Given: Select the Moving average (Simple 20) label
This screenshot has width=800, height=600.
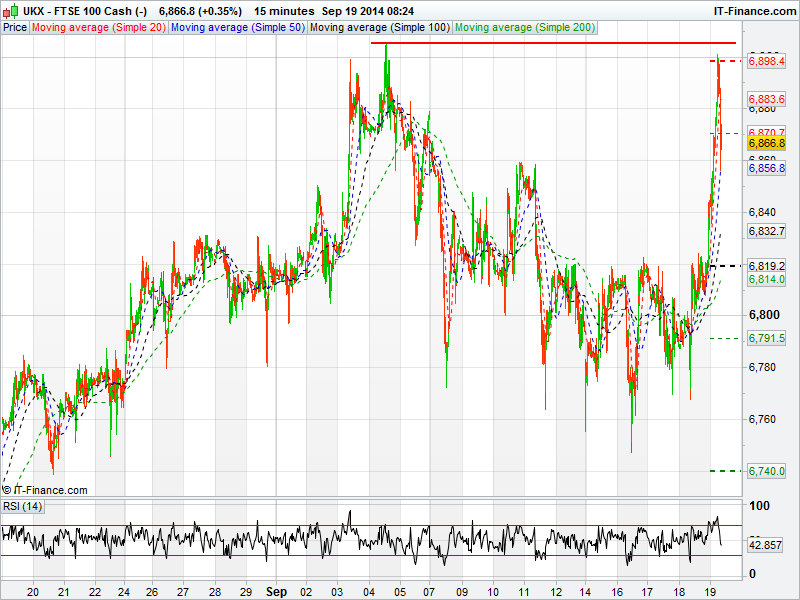Looking at the screenshot, I should [99, 27].
